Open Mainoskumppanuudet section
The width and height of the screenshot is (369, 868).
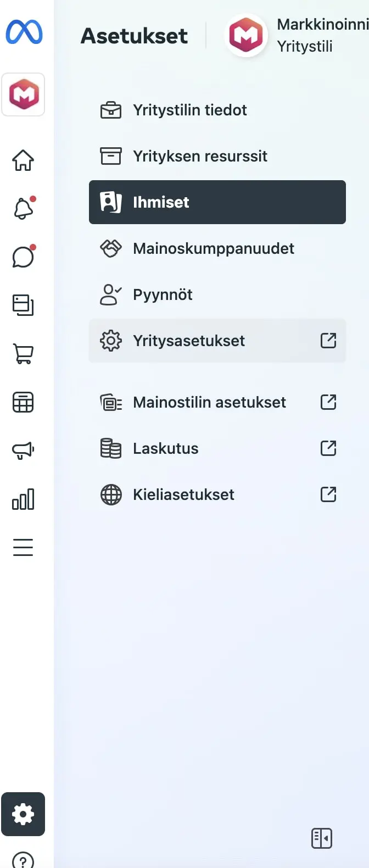coord(217,248)
